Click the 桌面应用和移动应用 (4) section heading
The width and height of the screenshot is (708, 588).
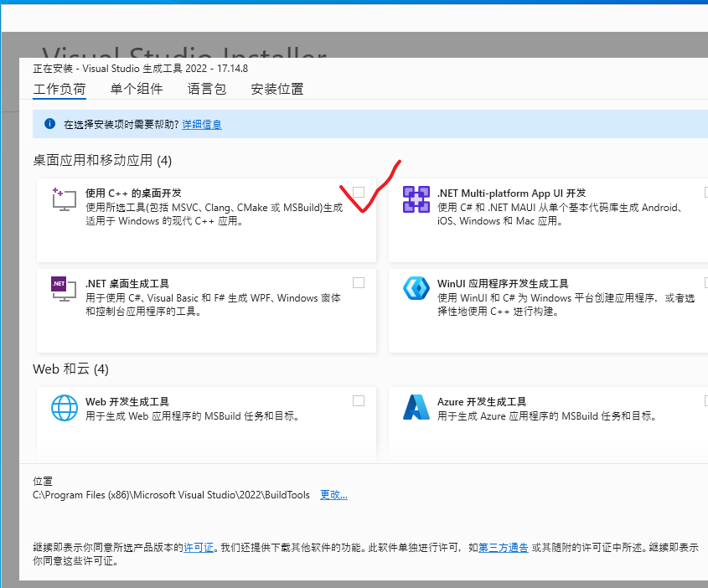point(102,160)
